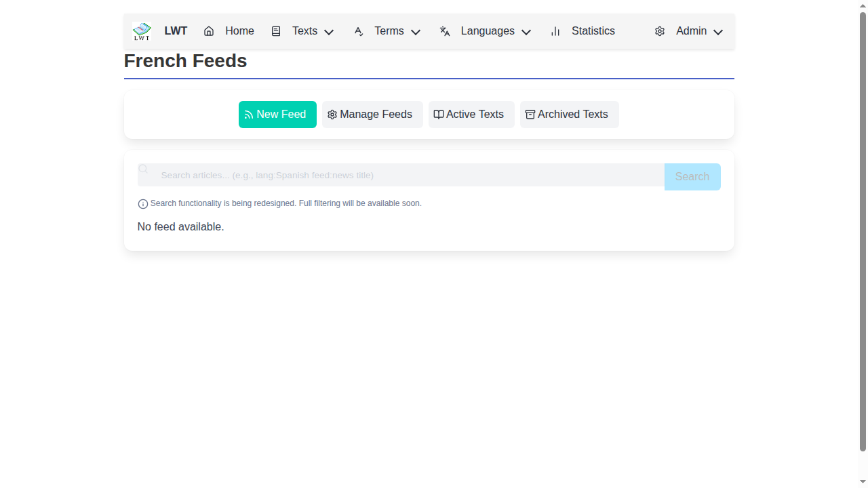Go to Statistics from the menu
The image size is (868, 488).
(x=593, y=30)
